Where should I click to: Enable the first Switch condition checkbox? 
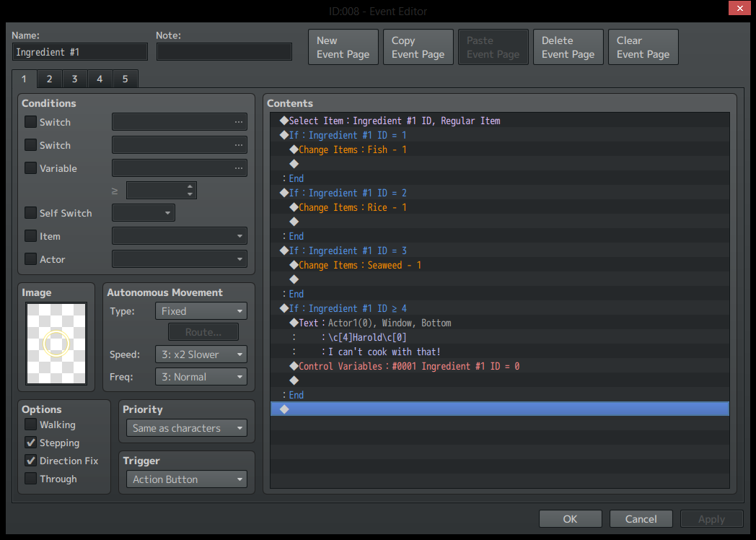click(x=30, y=121)
